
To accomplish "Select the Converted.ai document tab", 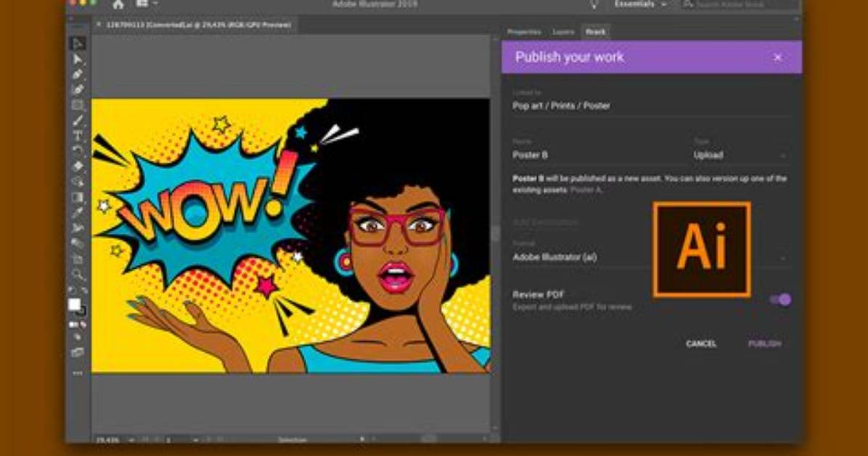I will click(x=195, y=25).
